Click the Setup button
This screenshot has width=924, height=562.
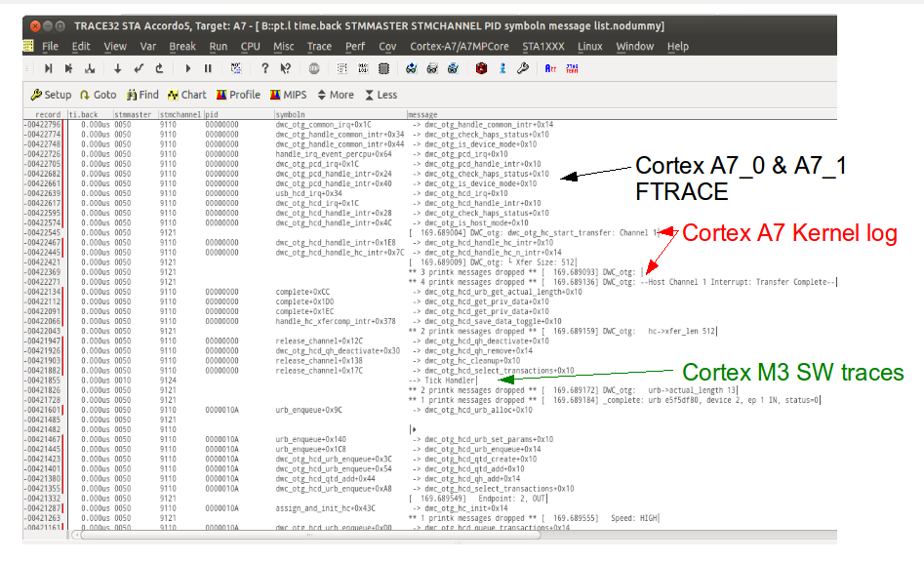(51, 95)
